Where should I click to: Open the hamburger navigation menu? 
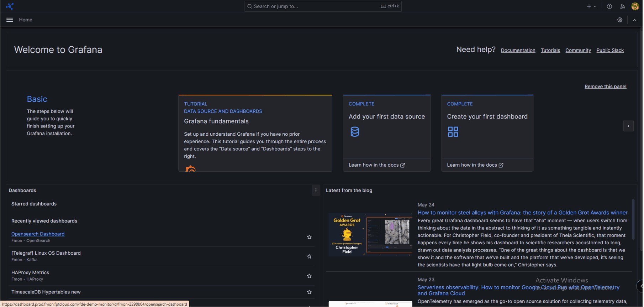click(10, 20)
